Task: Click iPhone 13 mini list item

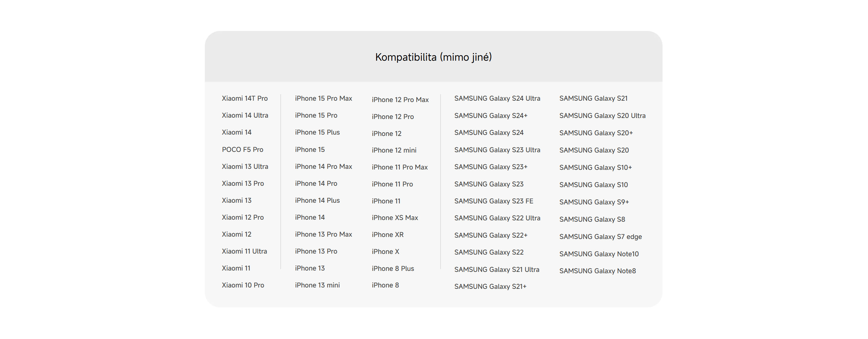Action: pos(317,285)
